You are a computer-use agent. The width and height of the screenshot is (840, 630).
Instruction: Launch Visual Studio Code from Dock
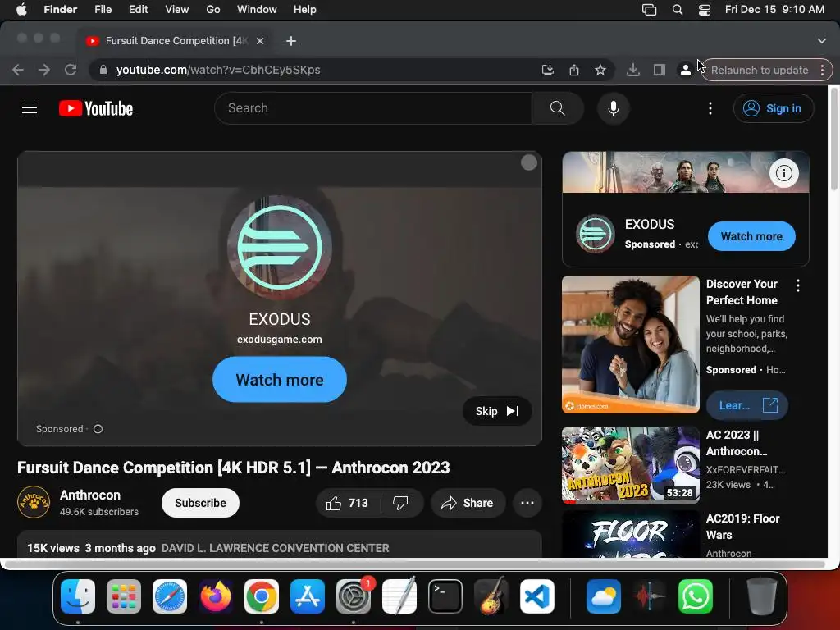(537, 596)
